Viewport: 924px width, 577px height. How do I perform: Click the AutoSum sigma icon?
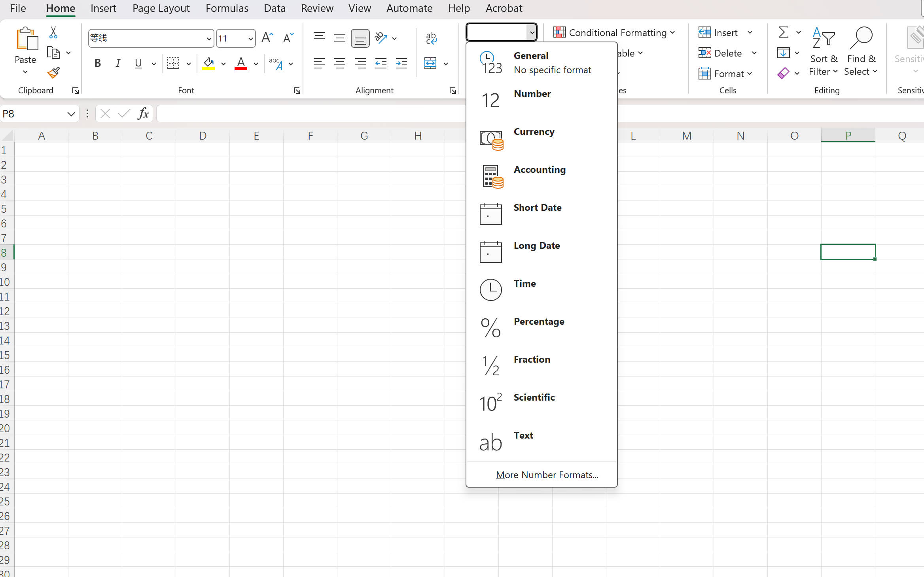(x=784, y=32)
